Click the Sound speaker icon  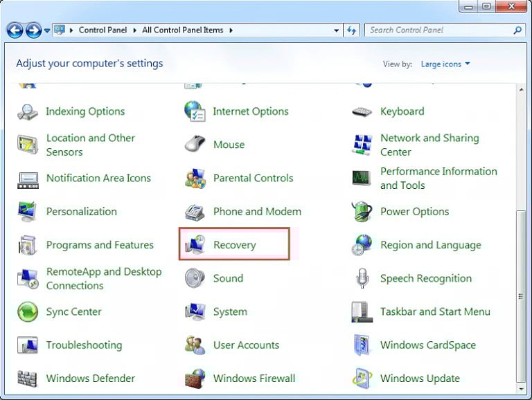click(x=195, y=278)
